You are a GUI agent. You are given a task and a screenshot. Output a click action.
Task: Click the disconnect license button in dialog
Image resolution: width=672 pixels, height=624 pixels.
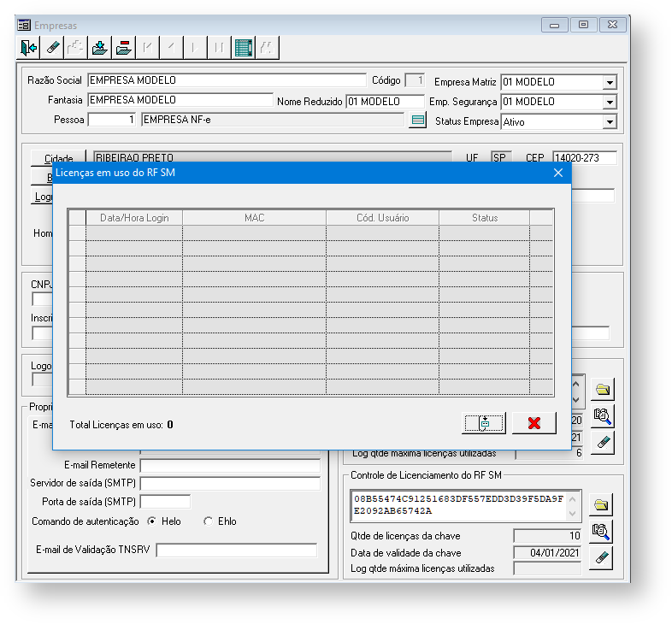click(x=484, y=423)
